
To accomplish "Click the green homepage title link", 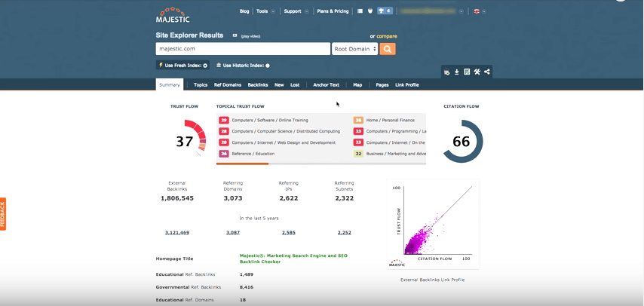I will [293, 259].
